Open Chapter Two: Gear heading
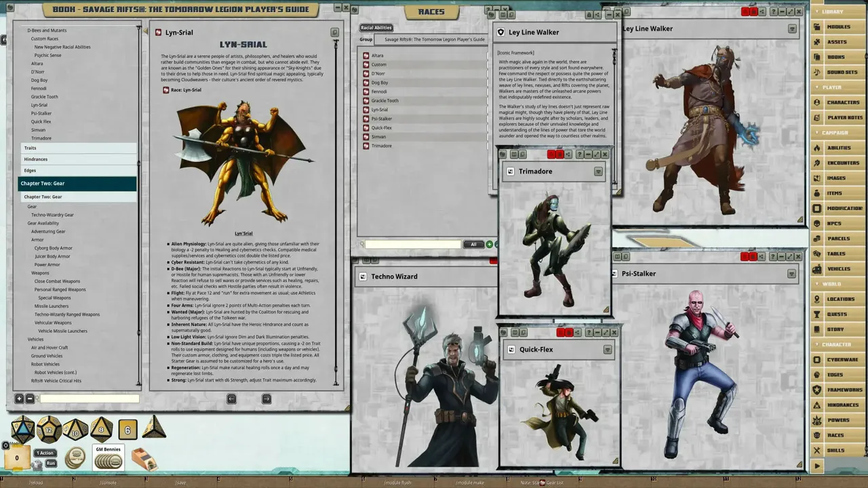 pos(77,184)
